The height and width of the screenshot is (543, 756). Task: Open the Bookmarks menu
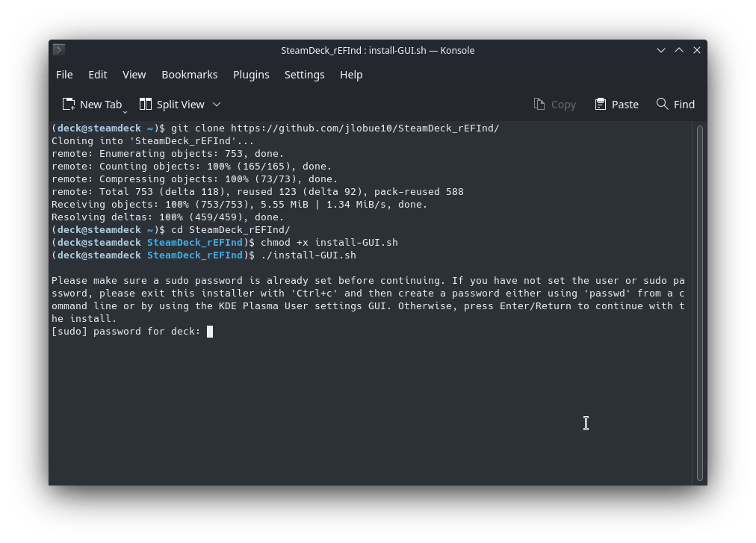pos(190,75)
